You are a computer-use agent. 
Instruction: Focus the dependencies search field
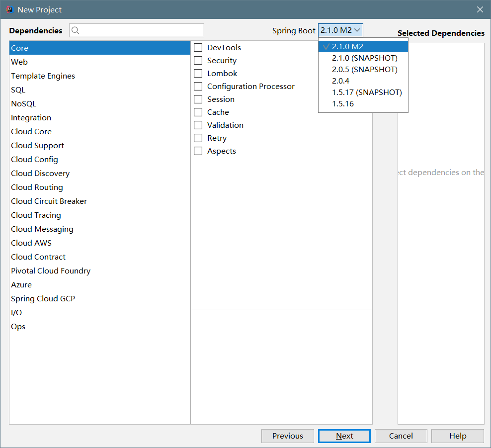(x=142, y=30)
